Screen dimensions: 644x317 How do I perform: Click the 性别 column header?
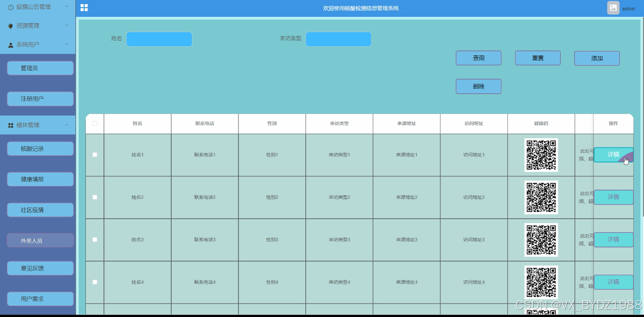tap(272, 124)
